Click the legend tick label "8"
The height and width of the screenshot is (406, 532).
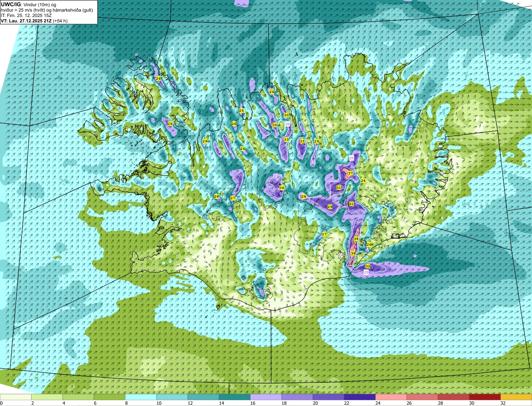[x=126, y=403]
